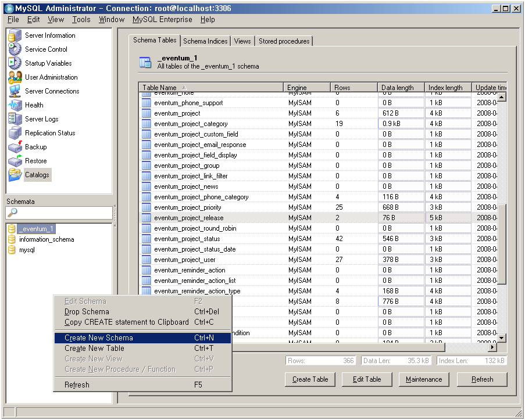Choose Drop Schema from context menu
525x420 pixels.
(x=142, y=311)
